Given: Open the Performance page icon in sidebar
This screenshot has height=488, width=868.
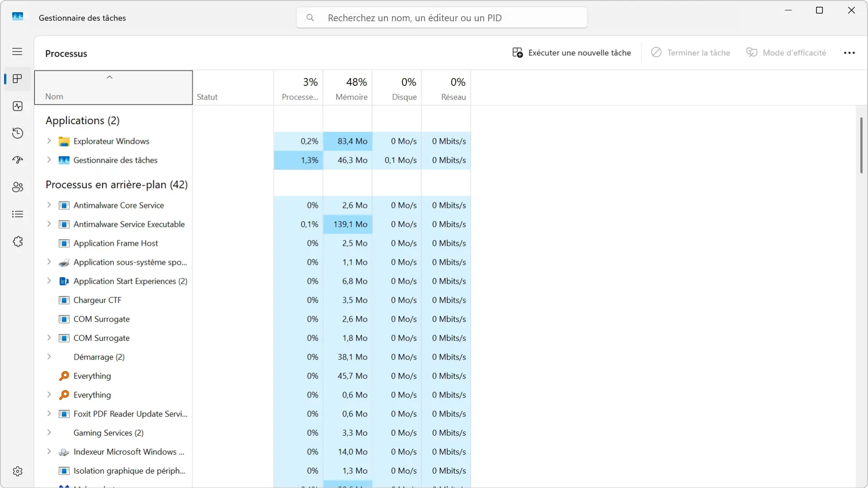Looking at the screenshot, I should point(18,106).
